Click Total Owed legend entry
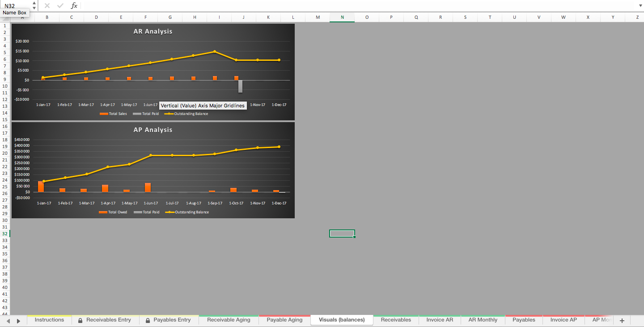Viewport: 644px width, 327px height. click(x=113, y=212)
